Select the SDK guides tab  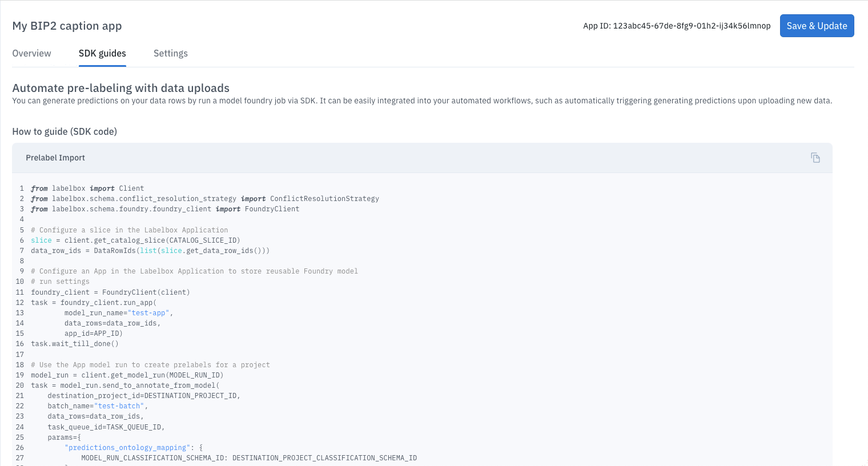(102, 53)
